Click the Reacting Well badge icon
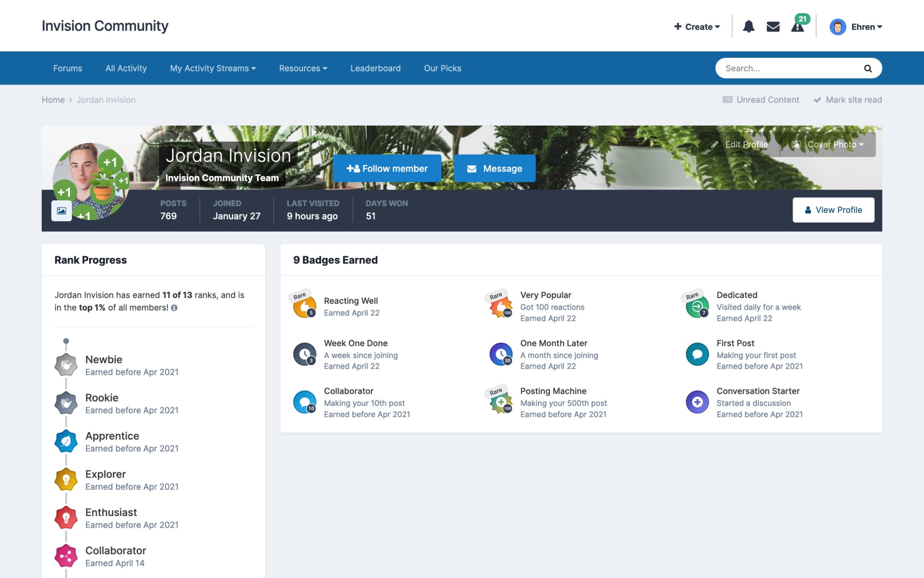 click(304, 306)
